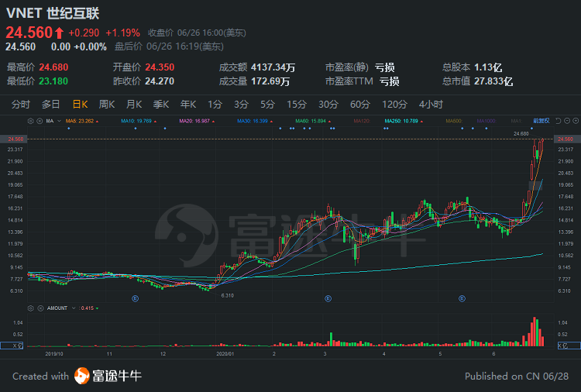Screen dimensions: 581x392
Task: Toggle MA60 line value 15.894
Action: pyautogui.click(x=313, y=121)
